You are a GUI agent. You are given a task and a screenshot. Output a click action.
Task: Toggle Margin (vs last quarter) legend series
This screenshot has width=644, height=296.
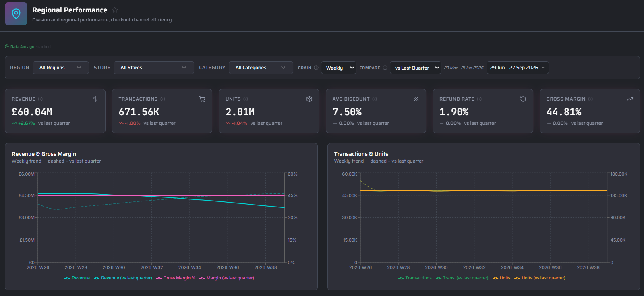pos(227,278)
